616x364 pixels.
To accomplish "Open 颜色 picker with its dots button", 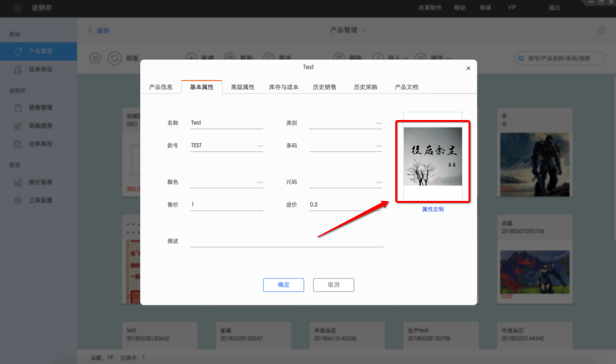I will (x=260, y=182).
